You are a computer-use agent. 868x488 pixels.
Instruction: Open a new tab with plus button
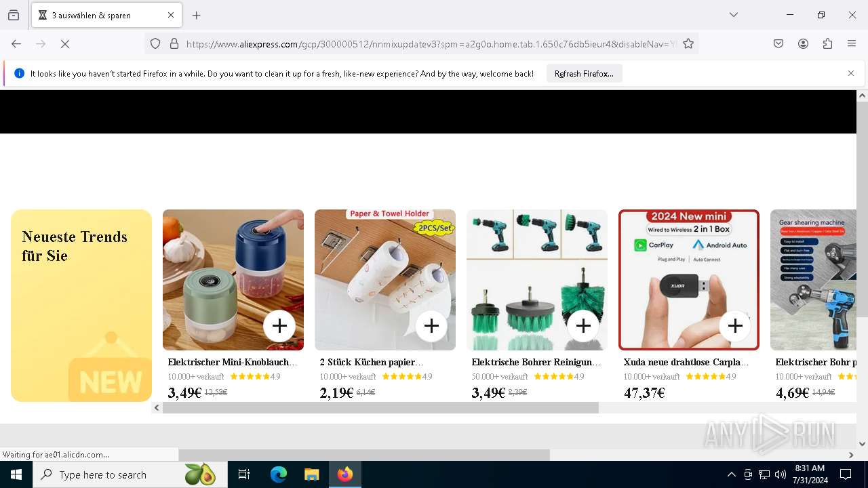pos(197,15)
